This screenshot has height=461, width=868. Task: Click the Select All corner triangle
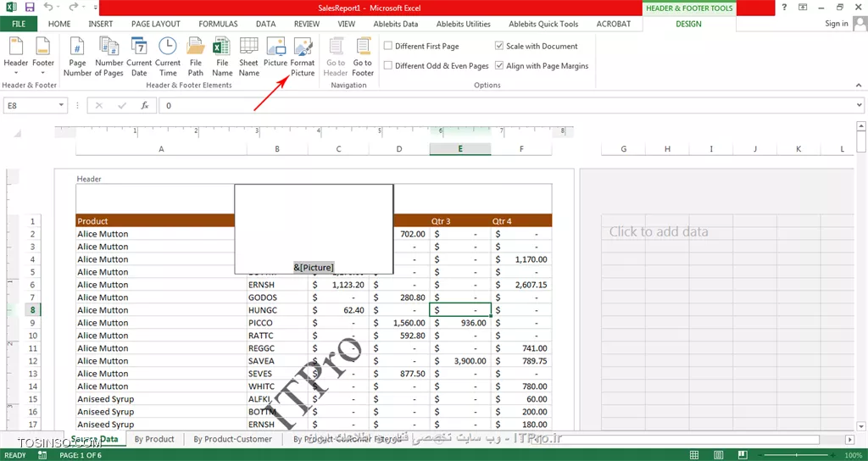[17, 133]
